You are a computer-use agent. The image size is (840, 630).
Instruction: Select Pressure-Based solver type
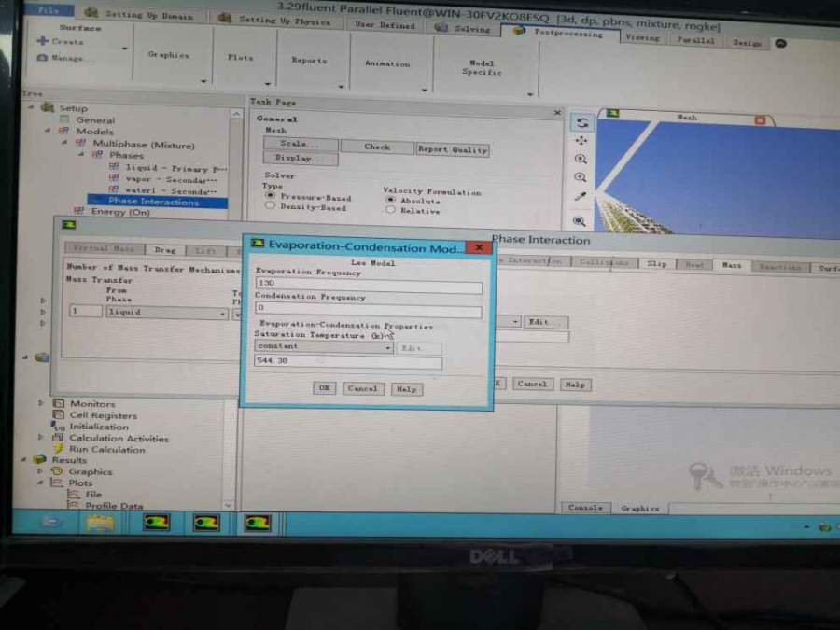point(271,195)
